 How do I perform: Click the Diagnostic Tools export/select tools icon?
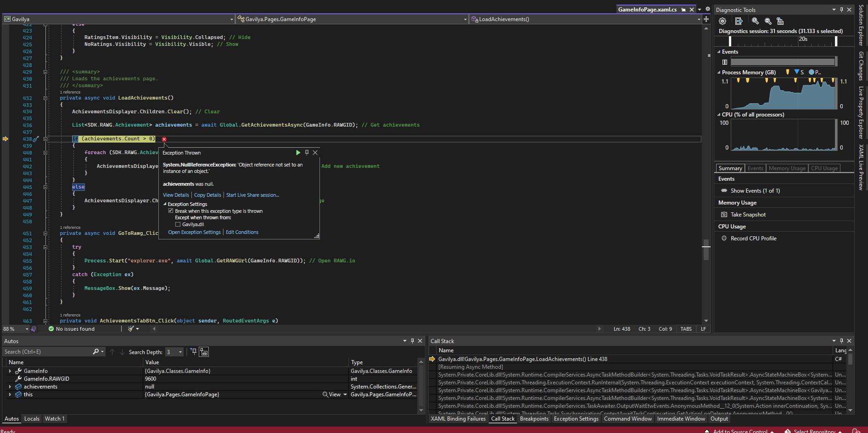pos(739,21)
